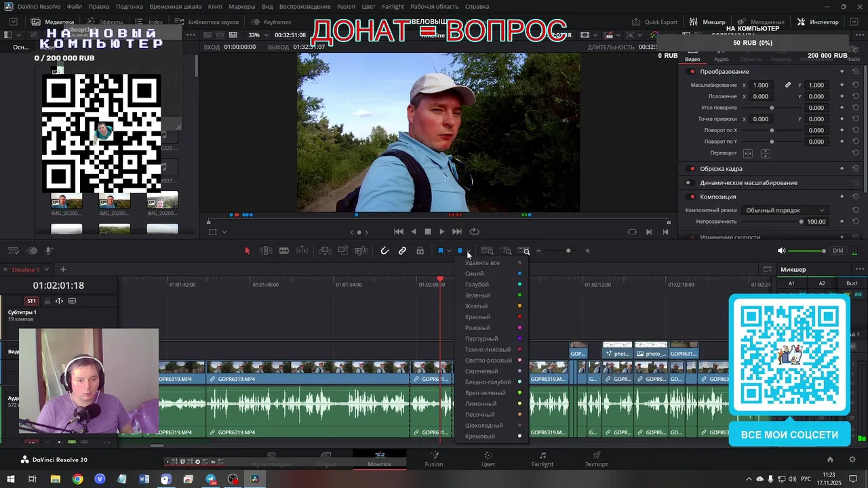
Task: Toggle the position lock icon
Action: (420, 251)
